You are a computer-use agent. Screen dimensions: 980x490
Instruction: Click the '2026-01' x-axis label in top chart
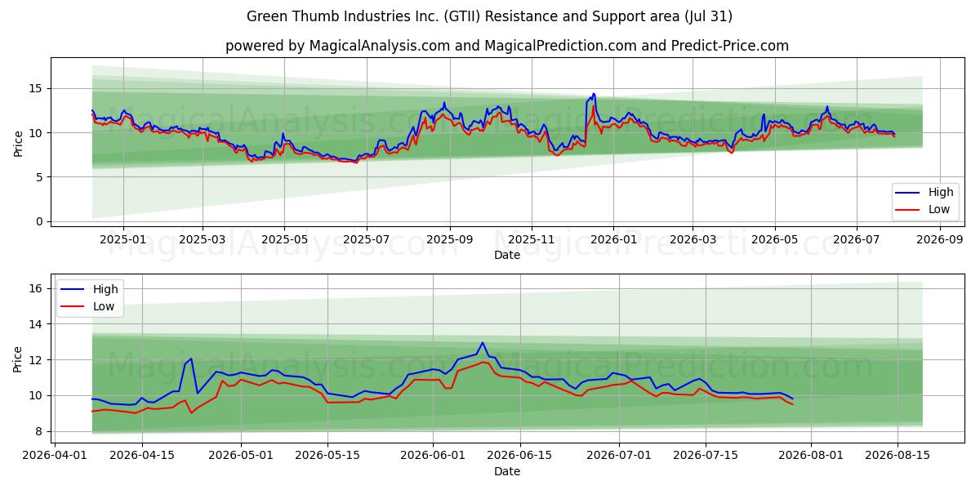tap(612, 240)
